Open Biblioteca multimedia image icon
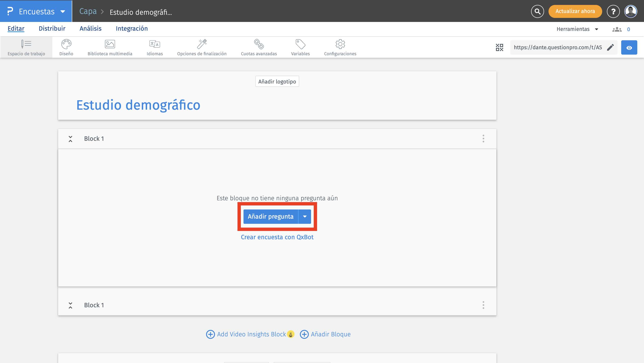This screenshot has width=644, height=363. click(110, 44)
